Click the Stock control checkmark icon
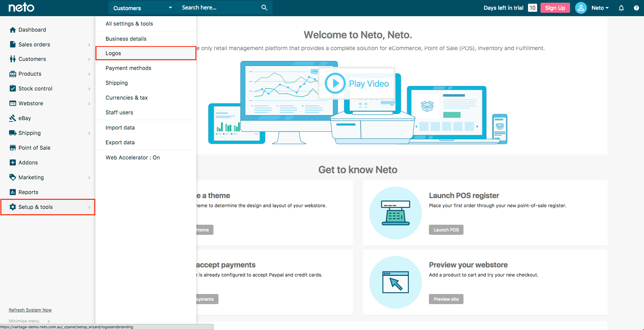 [13, 88]
